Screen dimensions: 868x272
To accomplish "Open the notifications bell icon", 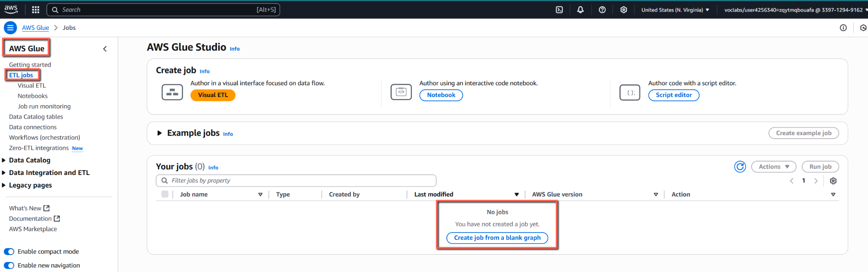I will 581,10.
